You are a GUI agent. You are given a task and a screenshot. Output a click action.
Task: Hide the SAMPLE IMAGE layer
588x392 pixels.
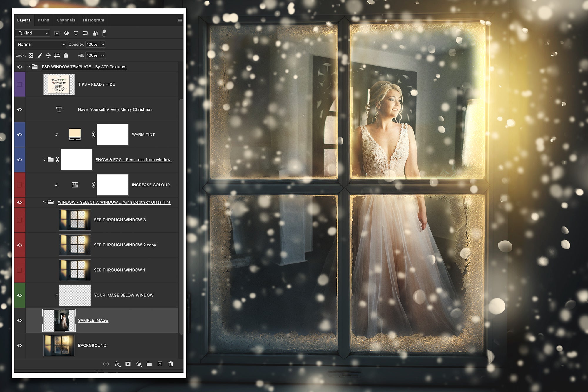tap(19, 320)
